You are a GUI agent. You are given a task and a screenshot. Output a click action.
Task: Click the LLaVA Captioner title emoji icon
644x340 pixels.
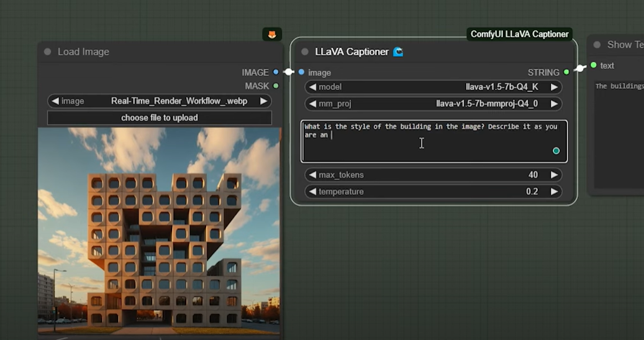pyautogui.click(x=398, y=52)
